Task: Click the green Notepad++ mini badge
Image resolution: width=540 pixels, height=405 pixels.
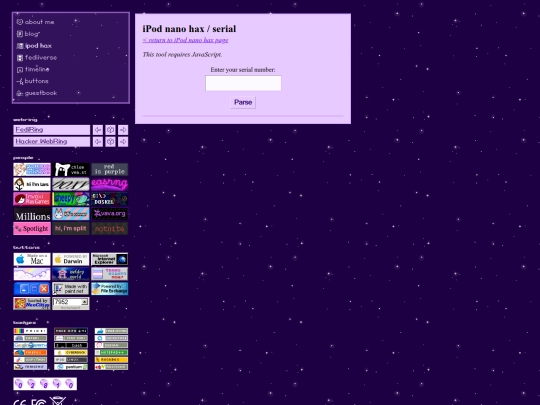Action: coord(111,353)
